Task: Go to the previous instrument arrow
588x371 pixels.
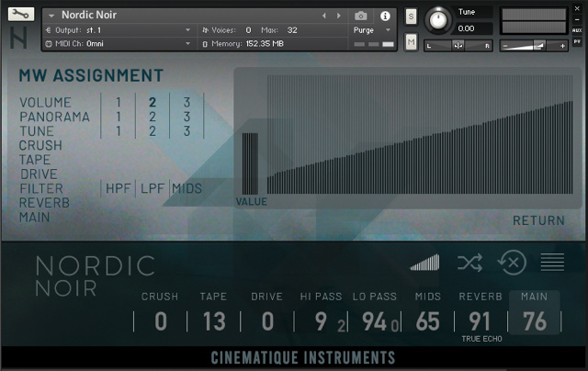Action: click(x=323, y=16)
